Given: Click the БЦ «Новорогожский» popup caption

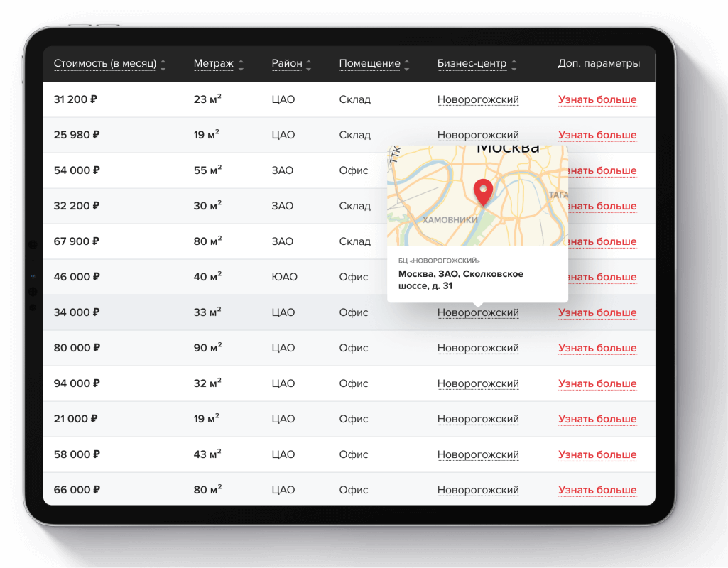Looking at the screenshot, I should [439, 261].
